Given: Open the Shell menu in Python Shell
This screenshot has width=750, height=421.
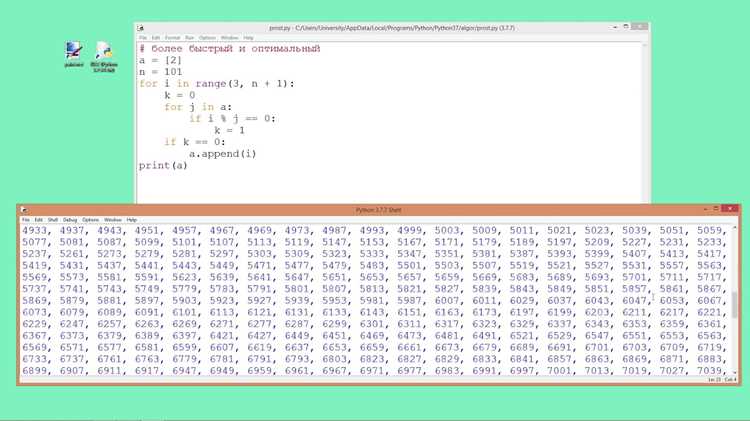Looking at the screenshot, I should [x=53, y=220].
